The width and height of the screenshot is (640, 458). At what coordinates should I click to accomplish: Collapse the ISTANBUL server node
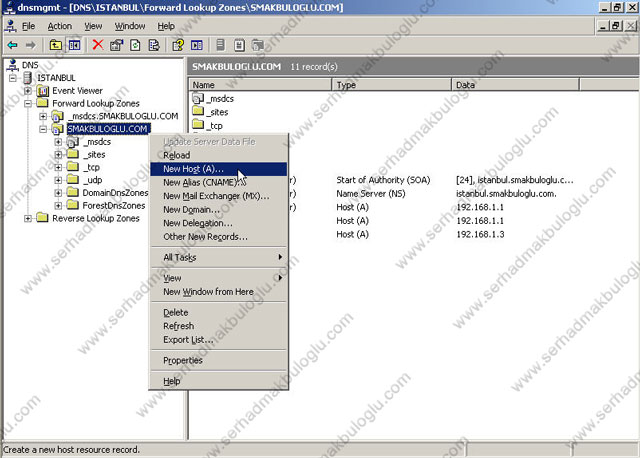click(13, 78)
